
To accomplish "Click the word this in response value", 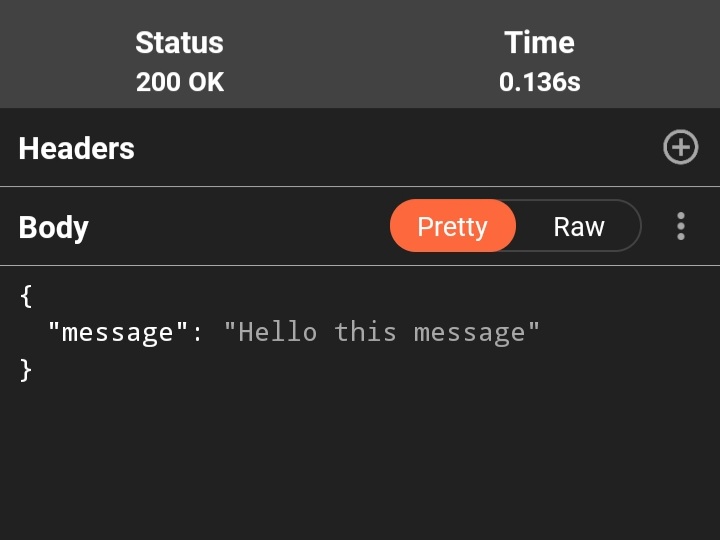I will point(366,332).
